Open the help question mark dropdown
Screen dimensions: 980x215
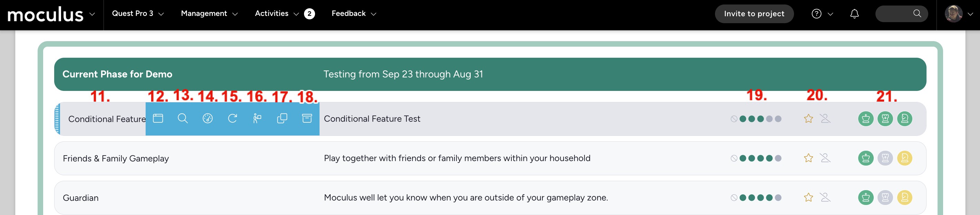pos(822,14)
